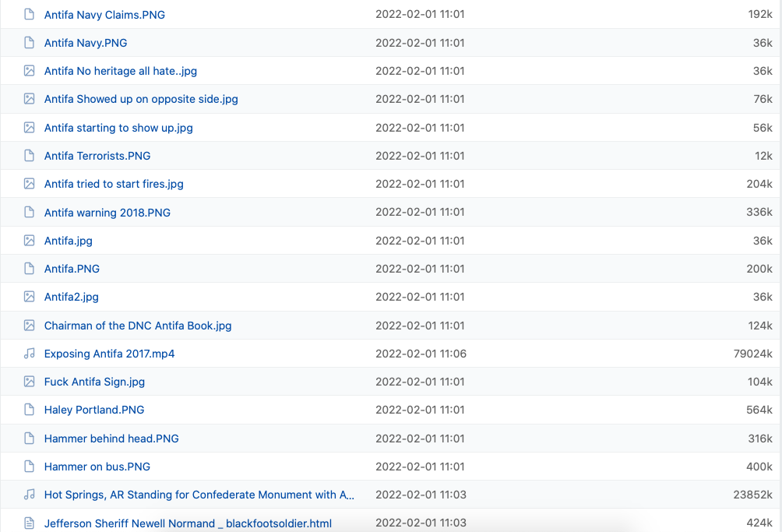
Task: Open Exposing Antifa 2017.mp4 video
Action: pyautogui.click(x=109, y=354)
